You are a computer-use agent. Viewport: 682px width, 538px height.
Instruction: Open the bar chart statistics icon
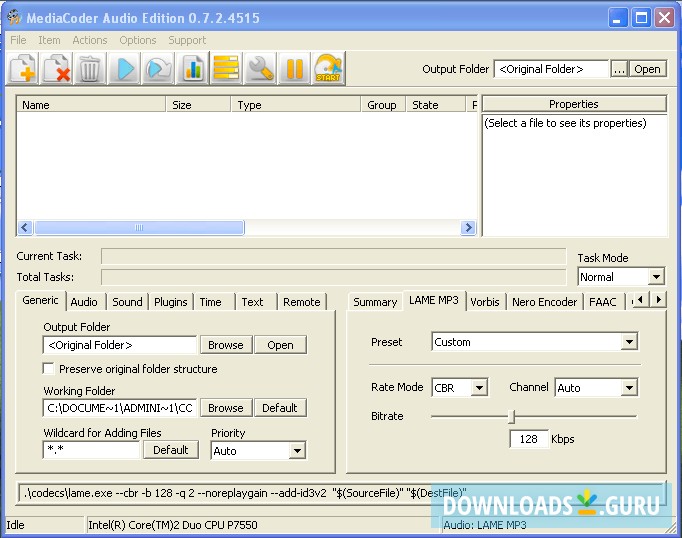[x=193, y=68]
